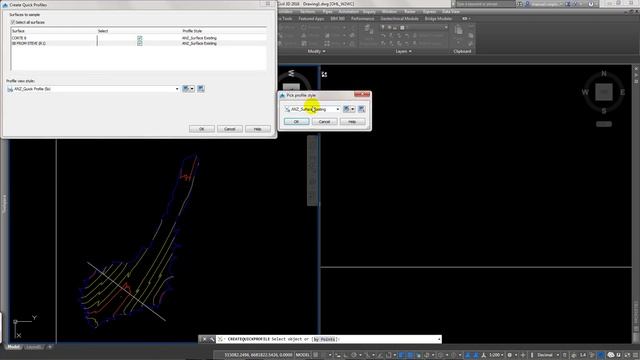This screenshot has height=360, width=640.
Task: Click OK in Pick profile style dialog
Action: click(296, 122)
